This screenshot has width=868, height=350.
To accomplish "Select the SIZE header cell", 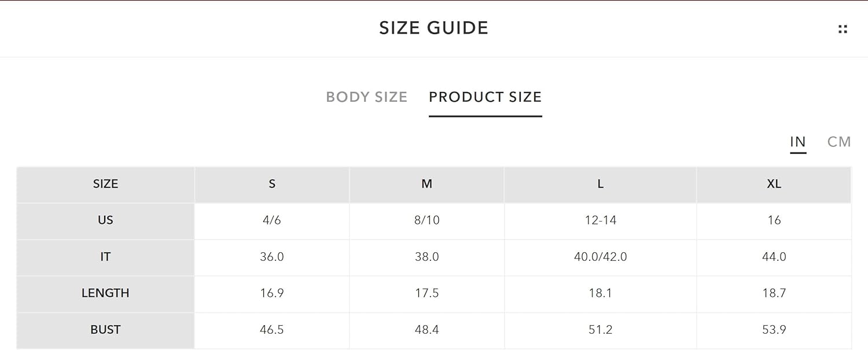I will 105,184.
